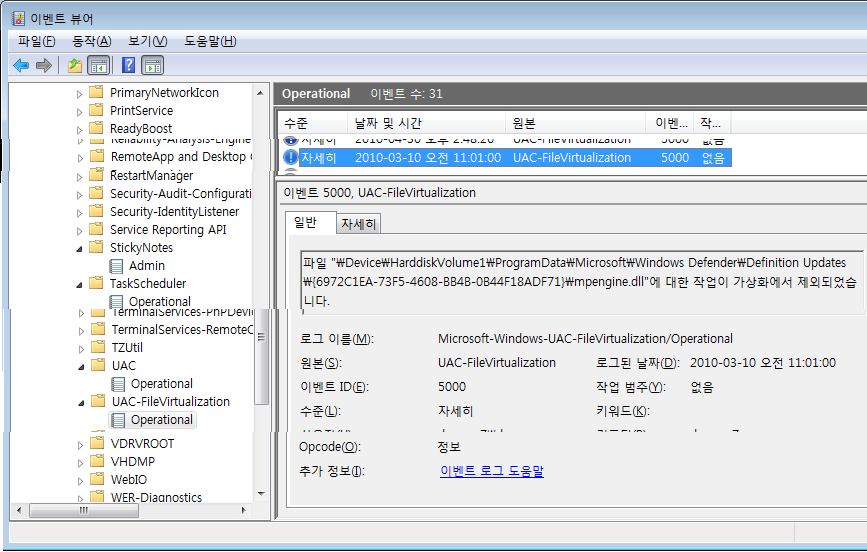Click the info icon of the selected event row
Viewport: 867px width, 552px height.
(x=290, y=158)
